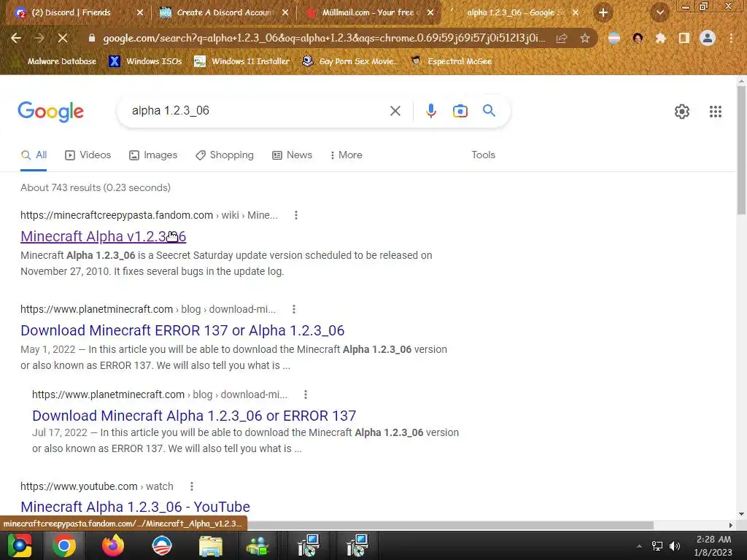Select the All results tab
747x560 pixels.
point(34,155)
